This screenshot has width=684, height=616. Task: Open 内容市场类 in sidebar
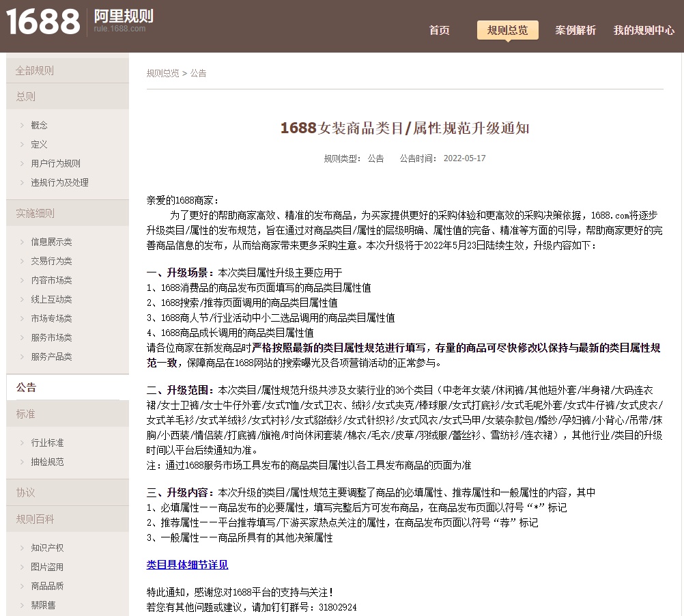click(51, 281)
